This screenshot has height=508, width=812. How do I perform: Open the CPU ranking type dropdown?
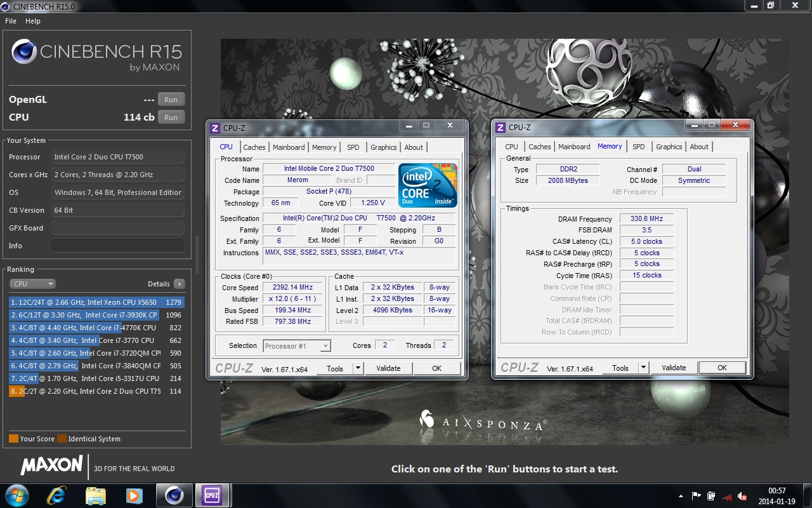point(32,284)
